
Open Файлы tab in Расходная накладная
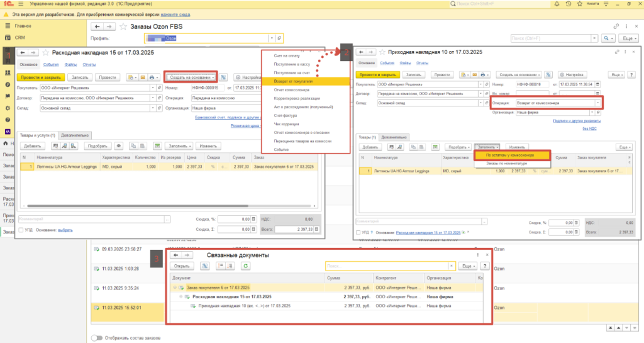tap(70, 64)
